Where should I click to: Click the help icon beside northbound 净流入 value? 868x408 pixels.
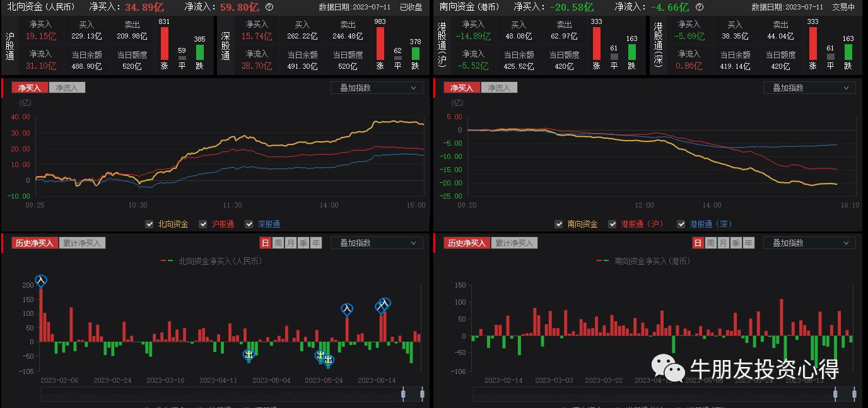[x=269, y=8]
